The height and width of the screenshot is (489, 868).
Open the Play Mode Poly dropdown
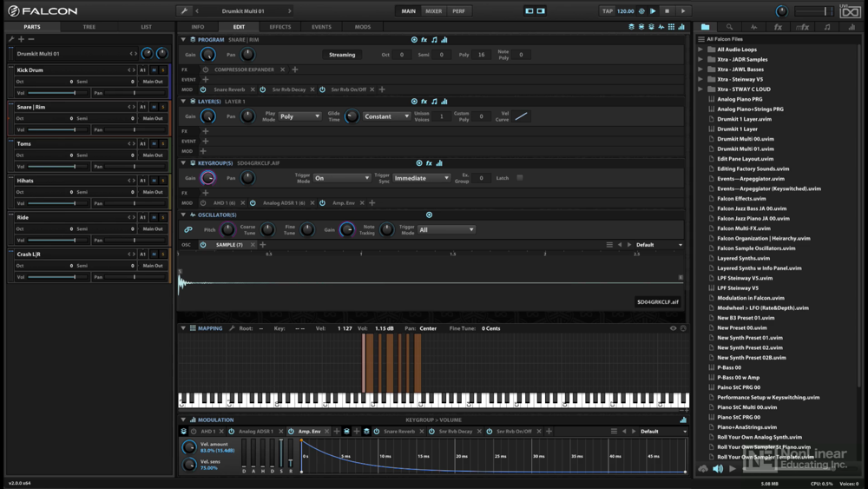pos(299,116)
